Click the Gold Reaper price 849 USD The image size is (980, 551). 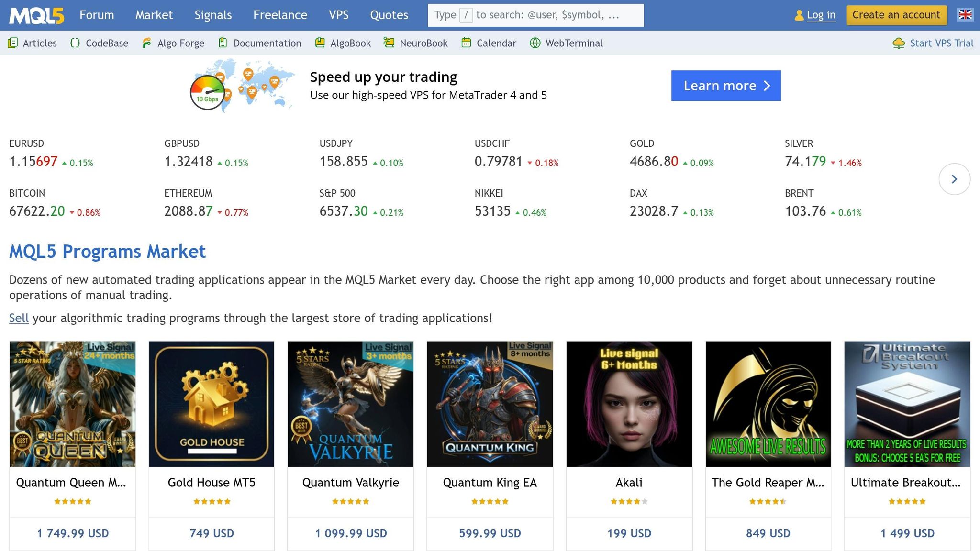coord(768,533)
